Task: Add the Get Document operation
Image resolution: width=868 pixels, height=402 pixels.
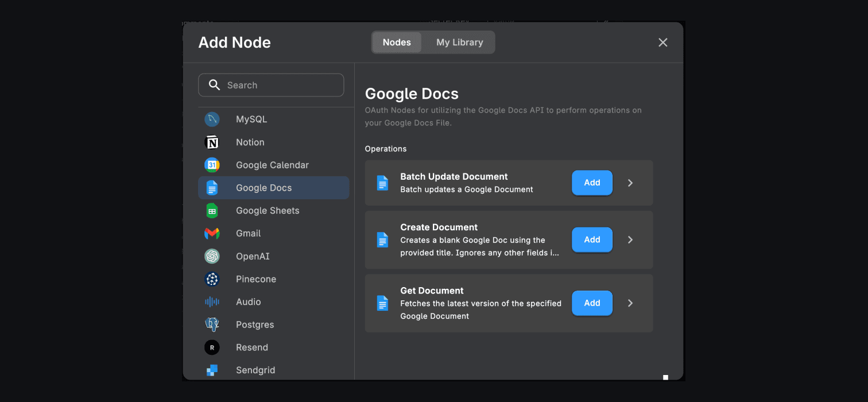Action: click(592, 303)
